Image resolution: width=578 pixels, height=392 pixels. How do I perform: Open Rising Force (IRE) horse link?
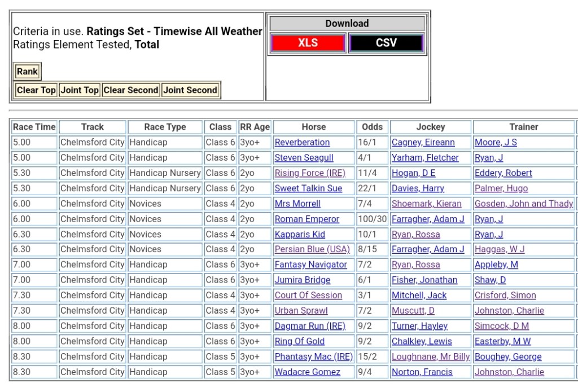[x=310, y=173]
